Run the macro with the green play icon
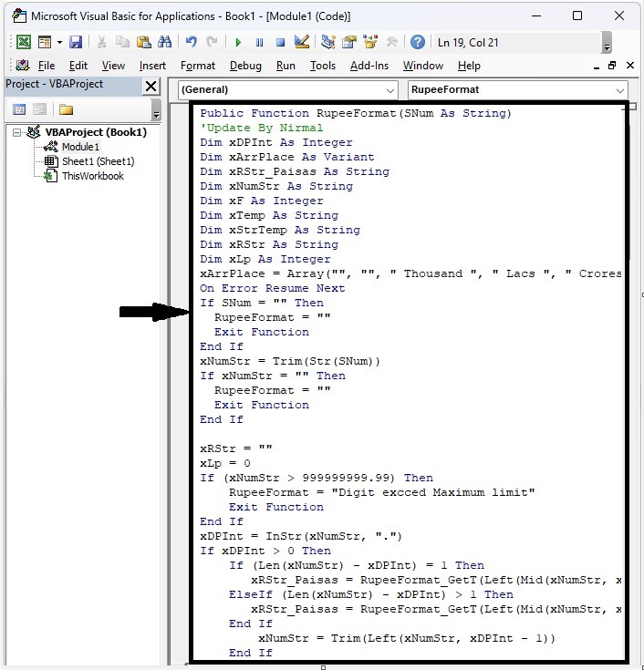This screenshot has height=670, width=644. (238, 42)
